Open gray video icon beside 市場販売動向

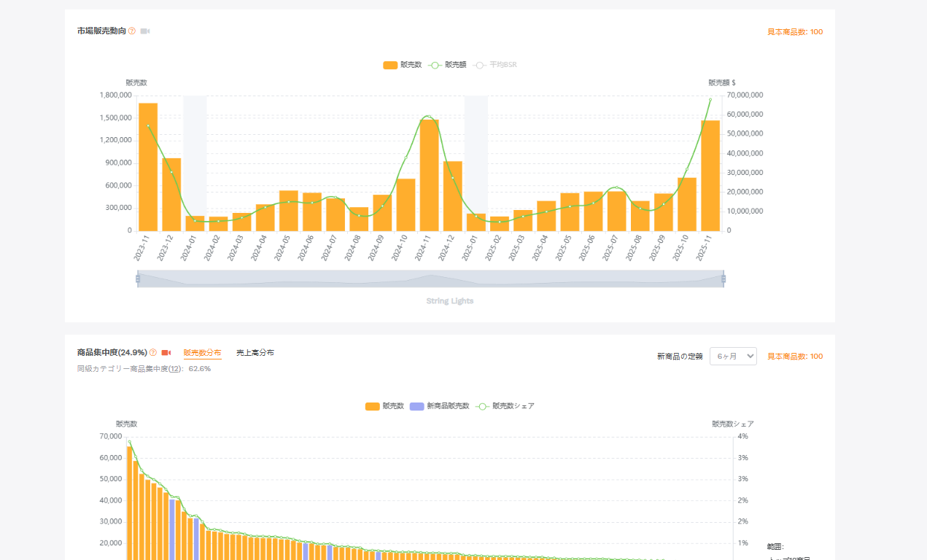[x=145, y=31]
